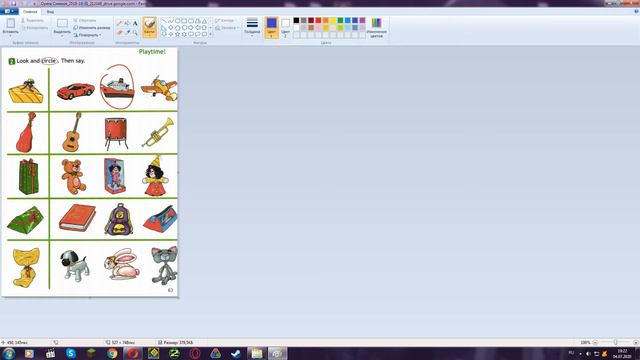Click the Paste (Вставить) clipboard icon
This screenshot has height=360, width=640.
11,23
